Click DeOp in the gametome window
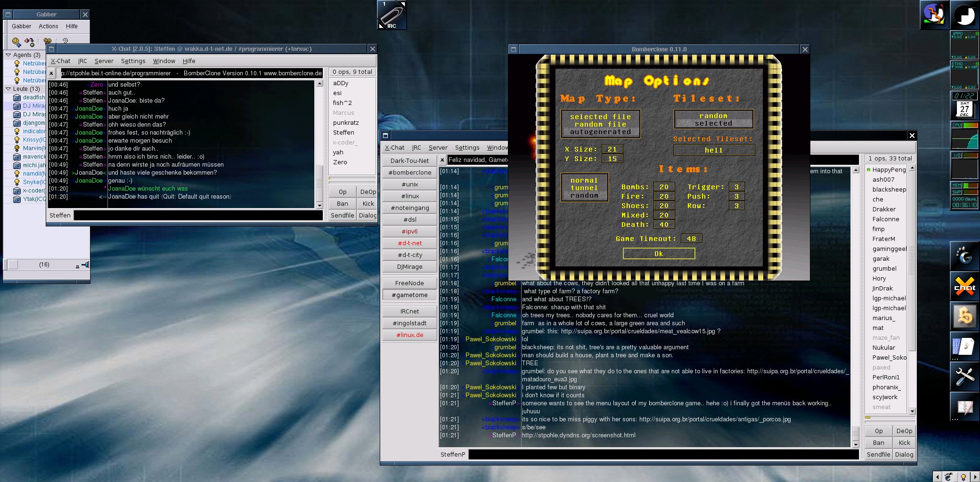The height and width of the screenshot is (482, 980). click(904, 431)
